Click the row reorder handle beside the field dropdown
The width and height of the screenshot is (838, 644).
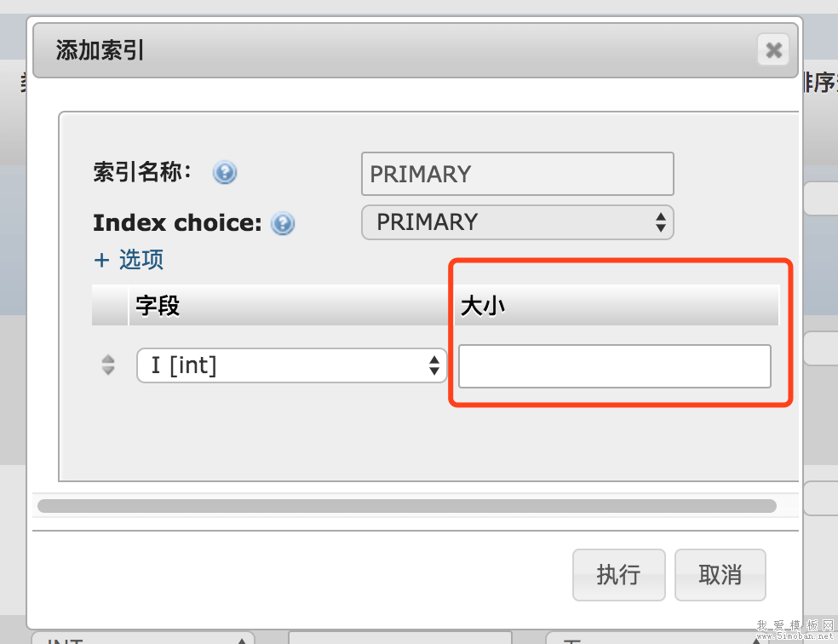[108, 365]
